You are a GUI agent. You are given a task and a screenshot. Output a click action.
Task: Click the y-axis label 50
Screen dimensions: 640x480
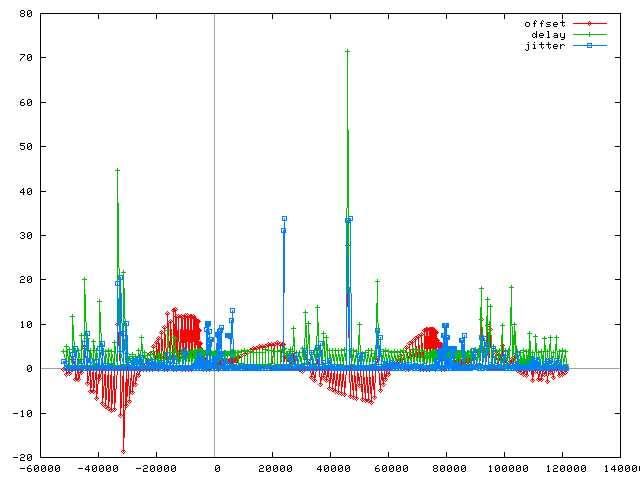[x=26, y=147]
